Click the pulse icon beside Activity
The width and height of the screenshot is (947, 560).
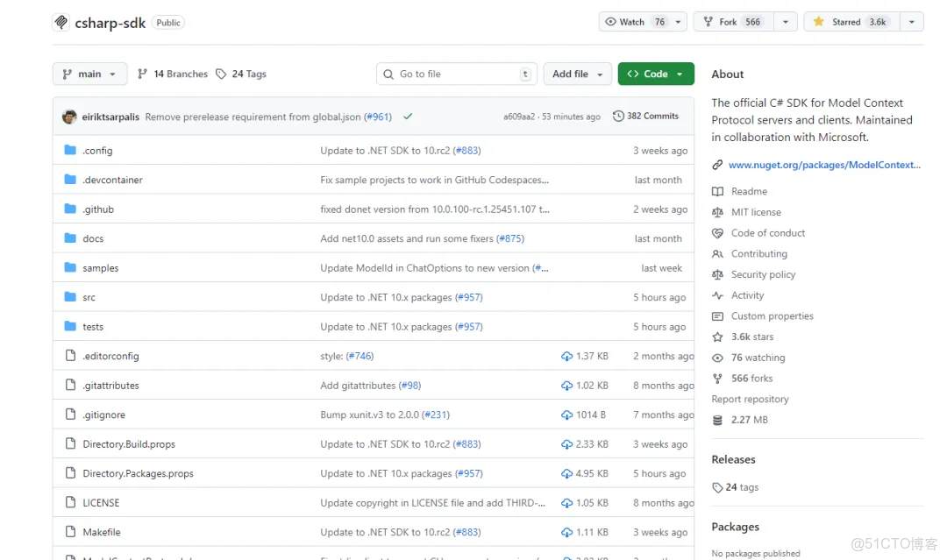pos(718,295)
